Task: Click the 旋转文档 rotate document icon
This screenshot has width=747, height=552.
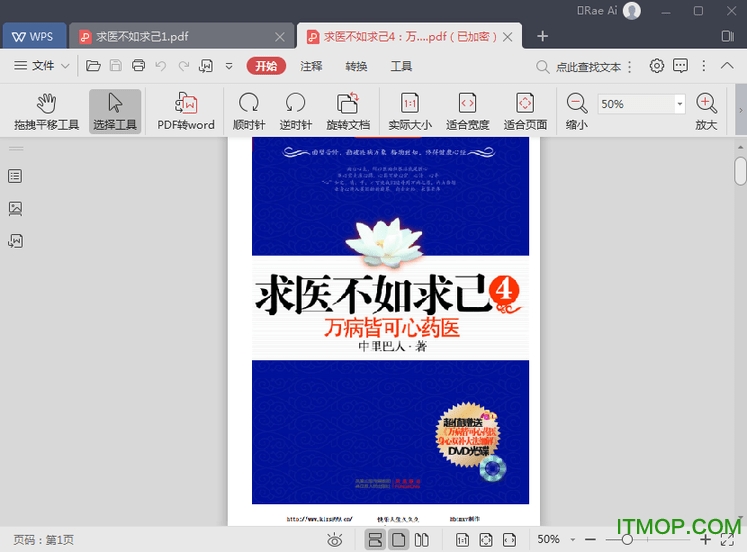Action: click(348, 111)
